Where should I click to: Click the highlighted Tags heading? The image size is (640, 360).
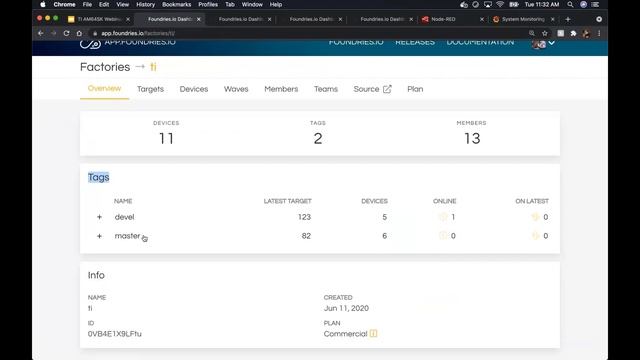point(98,177)
